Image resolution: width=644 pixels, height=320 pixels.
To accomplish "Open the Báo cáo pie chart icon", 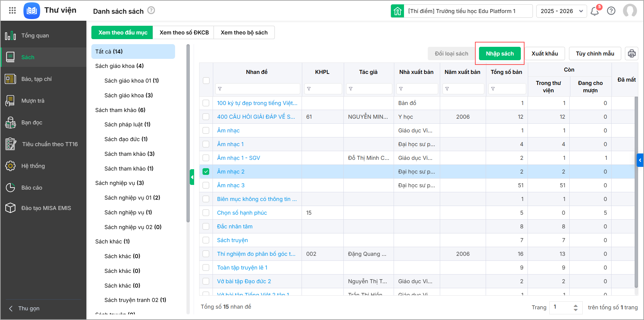I will (x=10, y=188).
